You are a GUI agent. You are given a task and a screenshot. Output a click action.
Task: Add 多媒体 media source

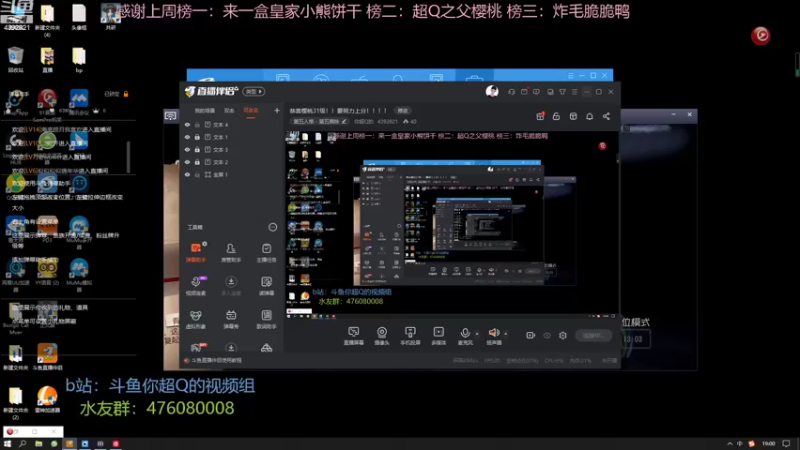438,336
